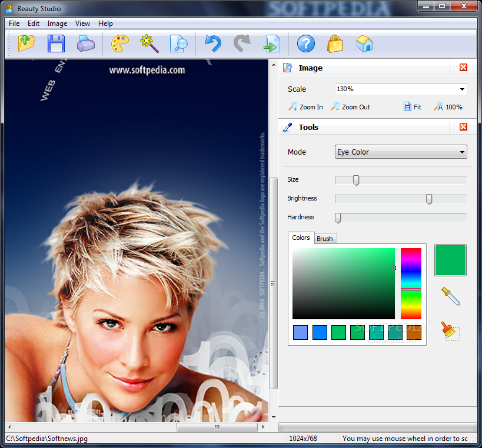
Task: Click the large current color green preview
Action: click(450, 260)
